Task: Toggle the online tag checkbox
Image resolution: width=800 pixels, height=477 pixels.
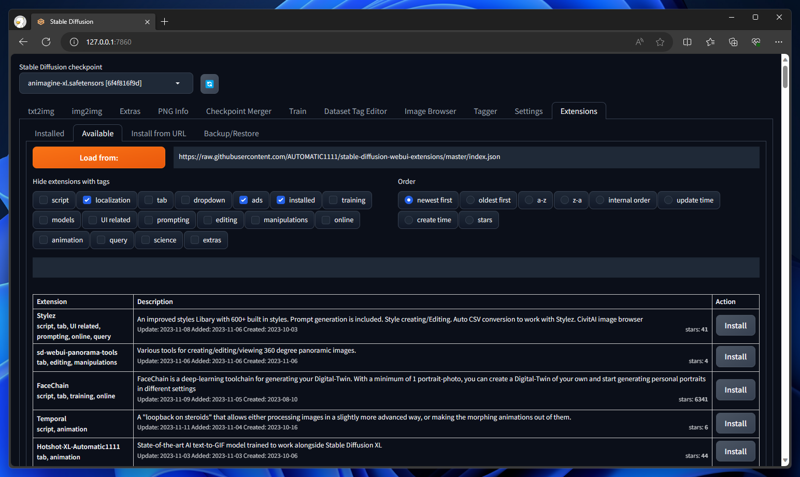Action: [x=326, y=220]
